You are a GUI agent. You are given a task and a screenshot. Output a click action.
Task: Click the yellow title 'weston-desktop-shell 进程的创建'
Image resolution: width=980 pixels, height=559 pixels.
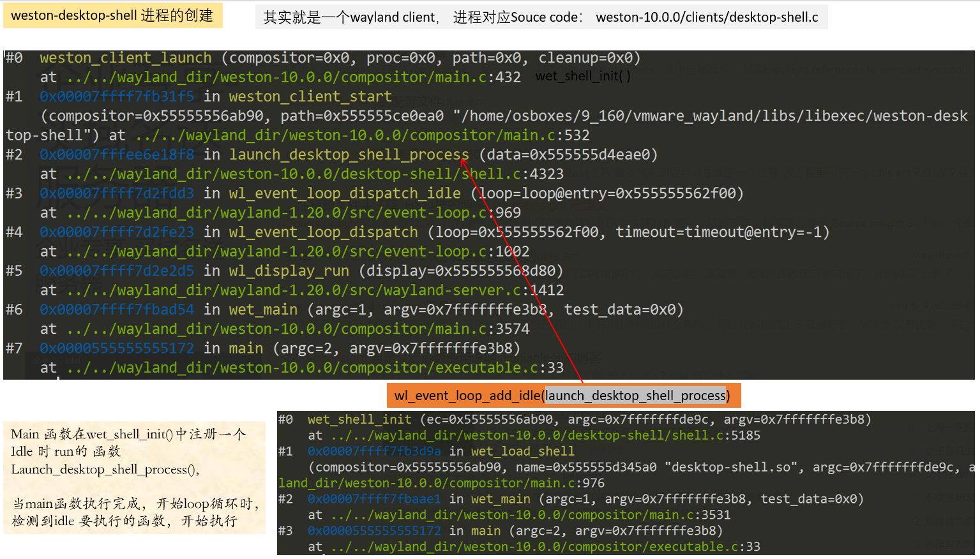(112, 15)
